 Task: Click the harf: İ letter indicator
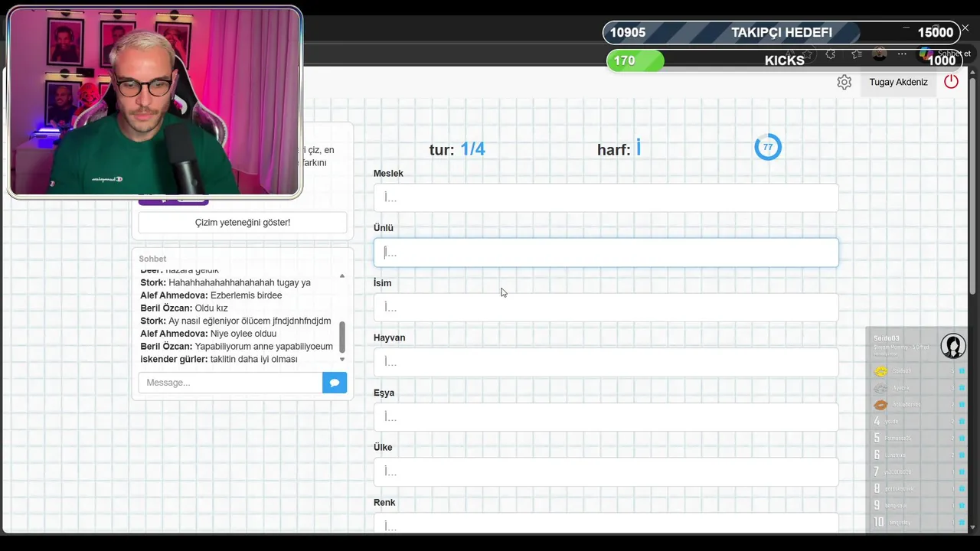pyautogui.click(x=619, y=149)
